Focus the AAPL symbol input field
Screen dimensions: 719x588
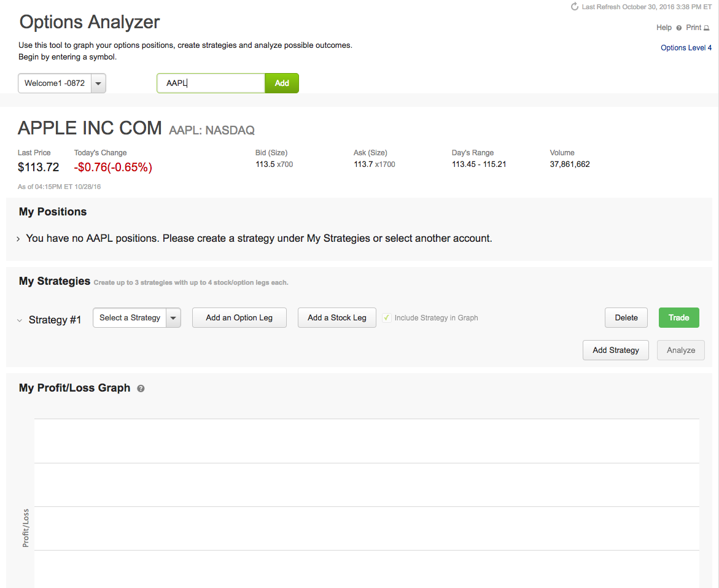(211, 83)
